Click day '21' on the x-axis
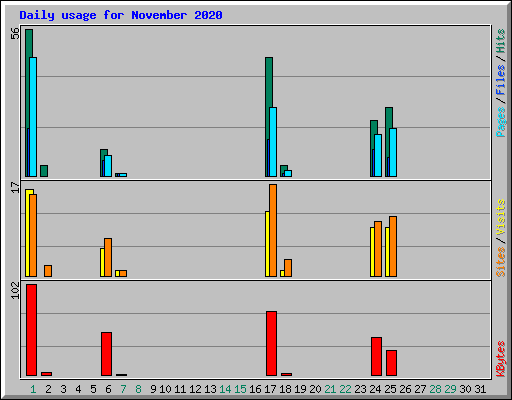The height and width of the screenshot is (400, 512). pyautogui.click(x=330, y=389)
